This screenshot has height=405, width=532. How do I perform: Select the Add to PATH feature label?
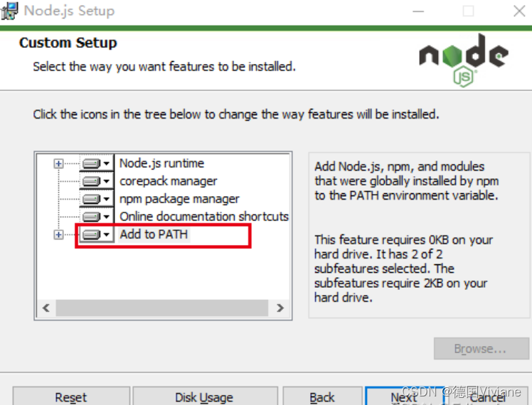pos(154,234)
